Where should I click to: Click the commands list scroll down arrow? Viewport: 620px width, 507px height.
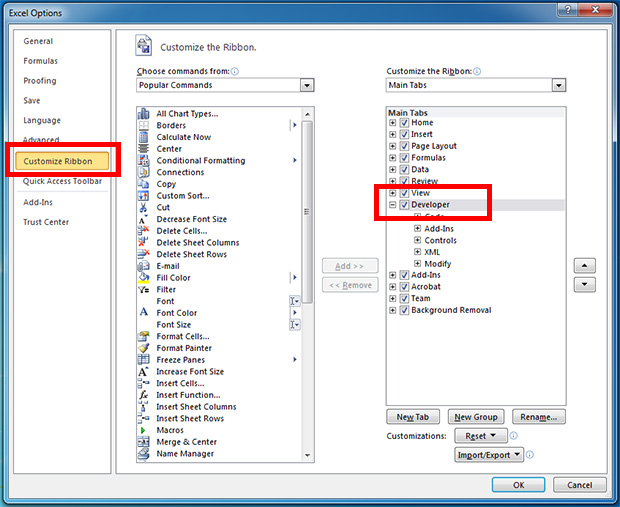click(307, 456)
